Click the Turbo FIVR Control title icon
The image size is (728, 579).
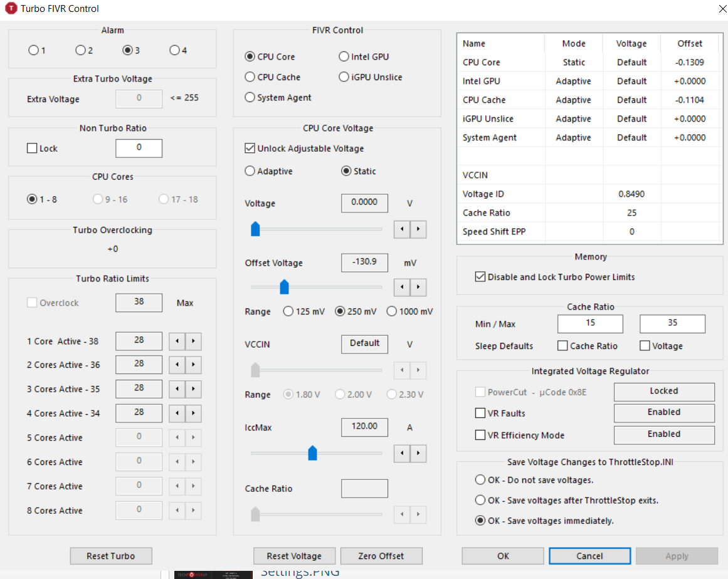11,8
